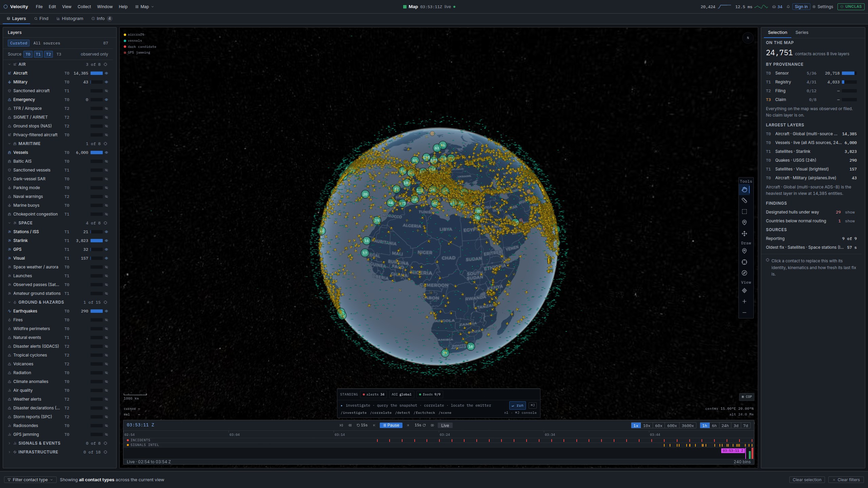
Task: Collapse the SPACE group
Action: click(9, 223)
